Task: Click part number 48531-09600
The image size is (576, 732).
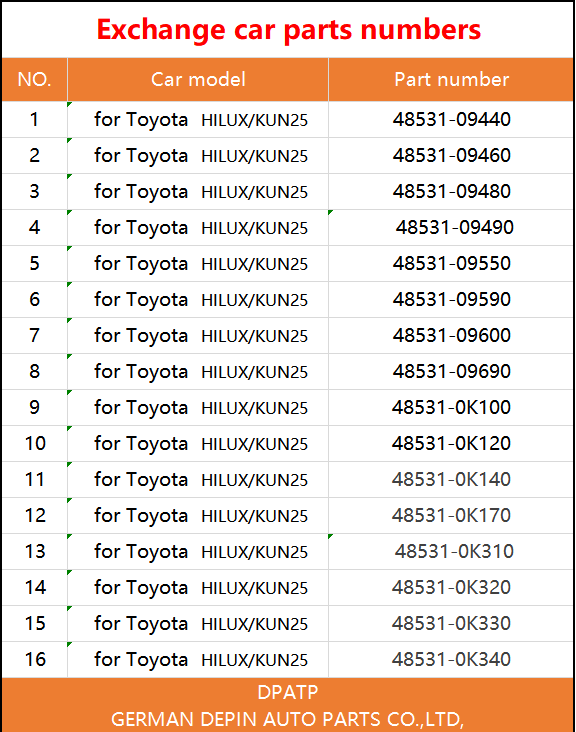Action: pyautogui.click(x=451, y=335)
